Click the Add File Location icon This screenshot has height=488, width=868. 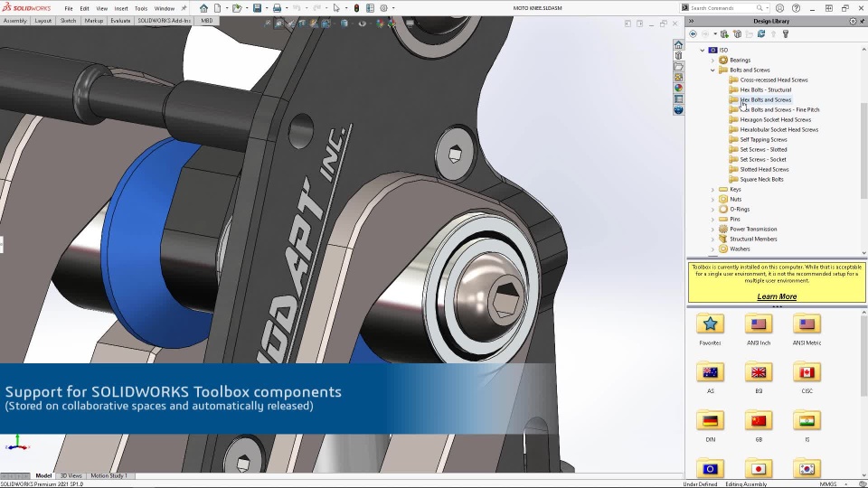[x=737, y=34]
